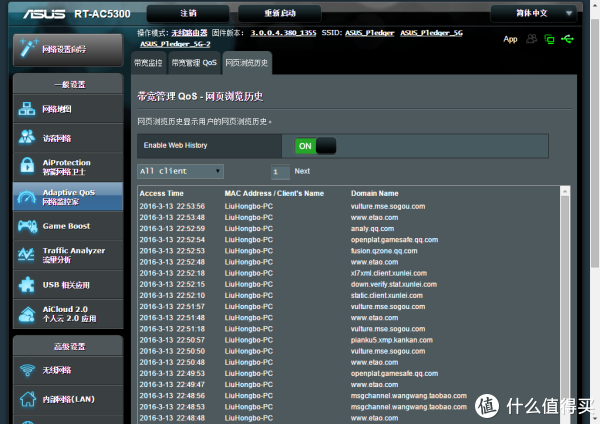The width and height of the screenshot is (600, 424).
Task: Click the page number input field
Action: [x=280, y=172]
